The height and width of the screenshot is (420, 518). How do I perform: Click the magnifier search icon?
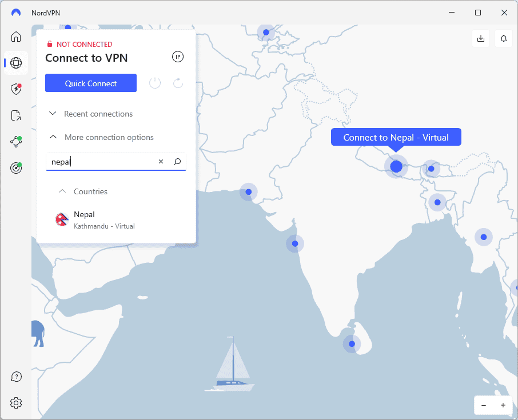(177, 162)
